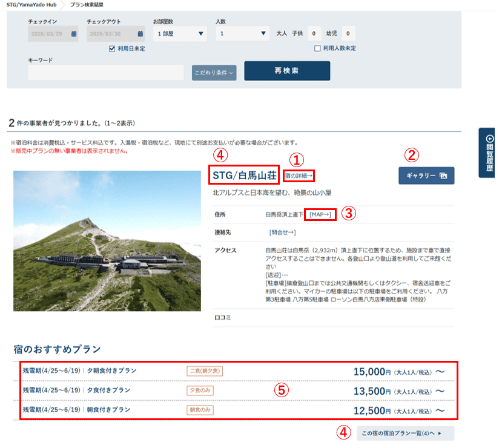Open the 宿の詳細 lodging details link
This screenshot has width=502, height=448.
[299, 176]
